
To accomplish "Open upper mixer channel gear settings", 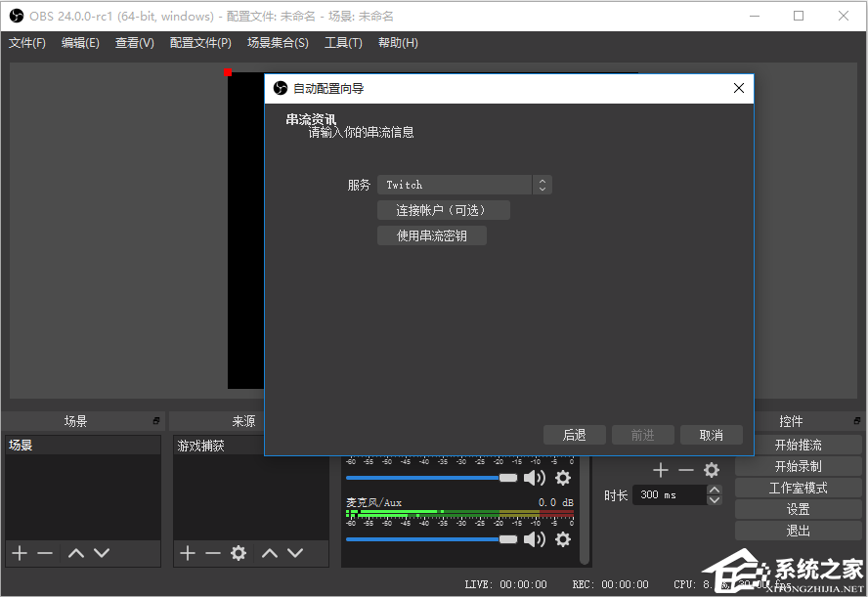I will click(563, 478).
